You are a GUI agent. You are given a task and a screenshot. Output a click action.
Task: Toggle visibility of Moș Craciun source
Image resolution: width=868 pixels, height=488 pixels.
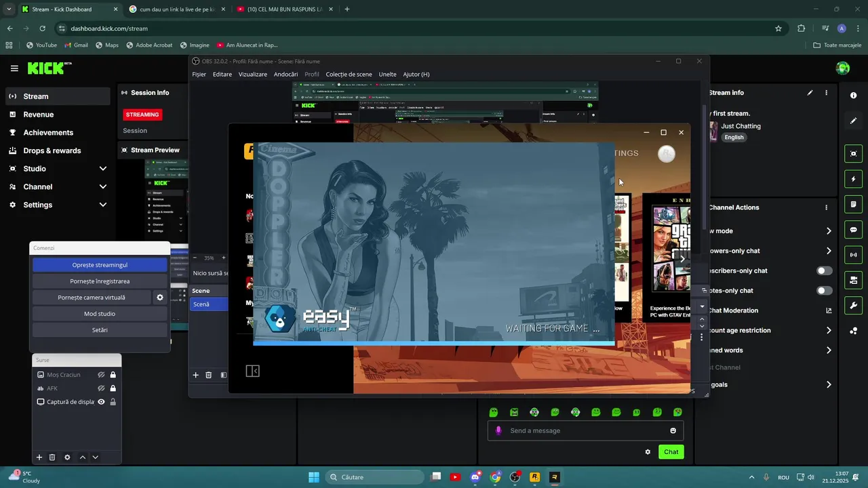coord(101,375)
